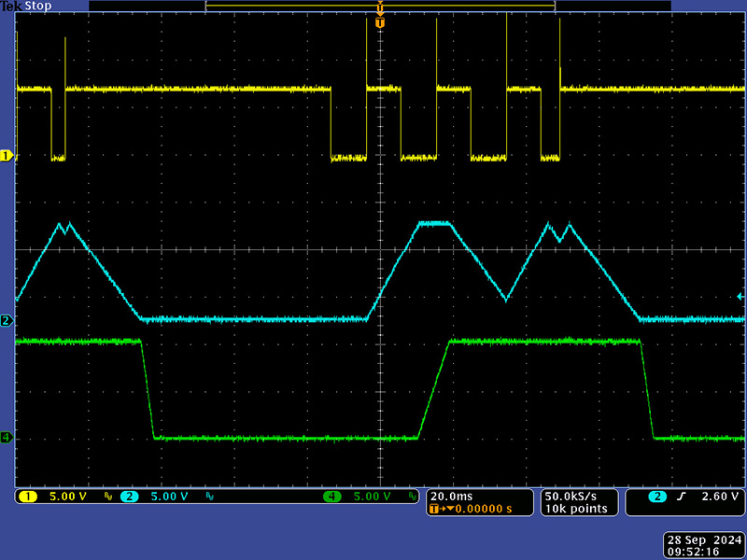This screenshot has height=560, width=747.
Task: Click channel 2 bandwidth limit icon
Action: pos(210,497)
